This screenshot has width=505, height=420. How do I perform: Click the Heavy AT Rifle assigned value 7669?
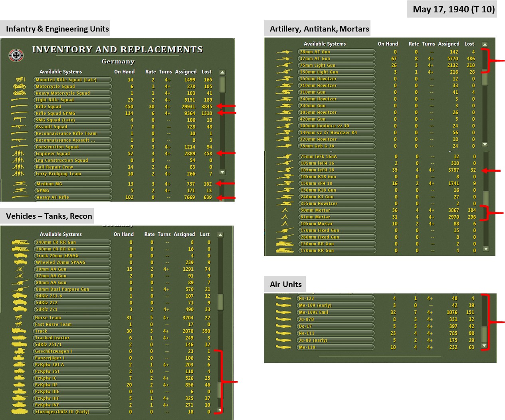pyautogui.click(x=189, y=197)
